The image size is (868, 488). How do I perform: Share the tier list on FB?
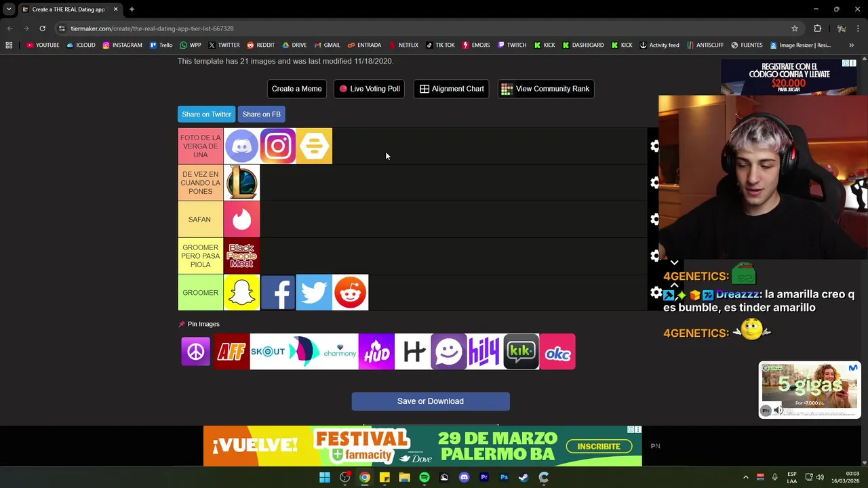(261, 114)
